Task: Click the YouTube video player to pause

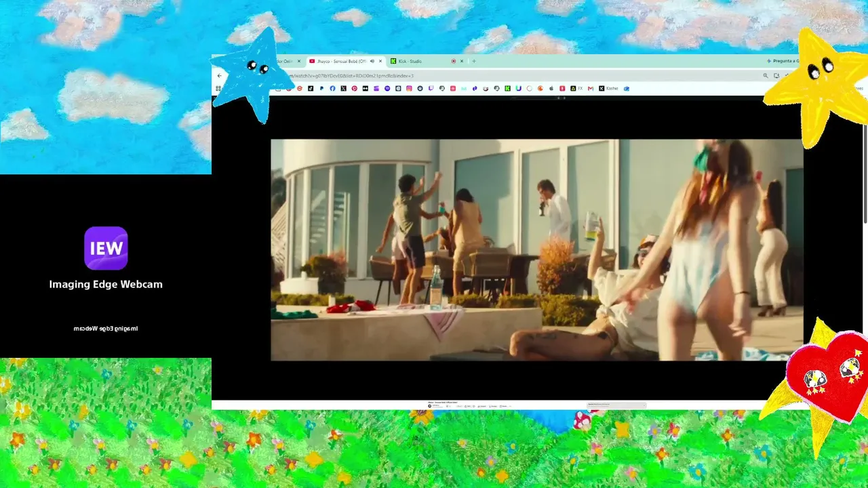Action: [x=537, y=250]
